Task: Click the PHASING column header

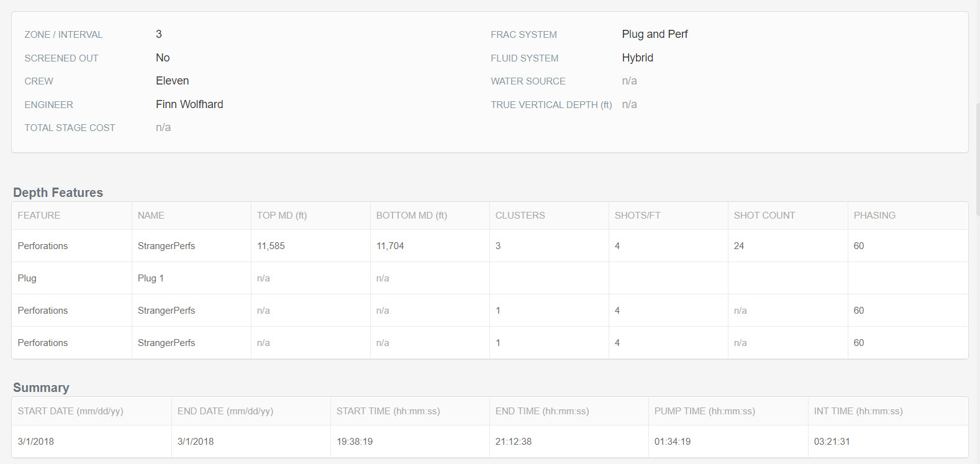Action: coord(874,216)
